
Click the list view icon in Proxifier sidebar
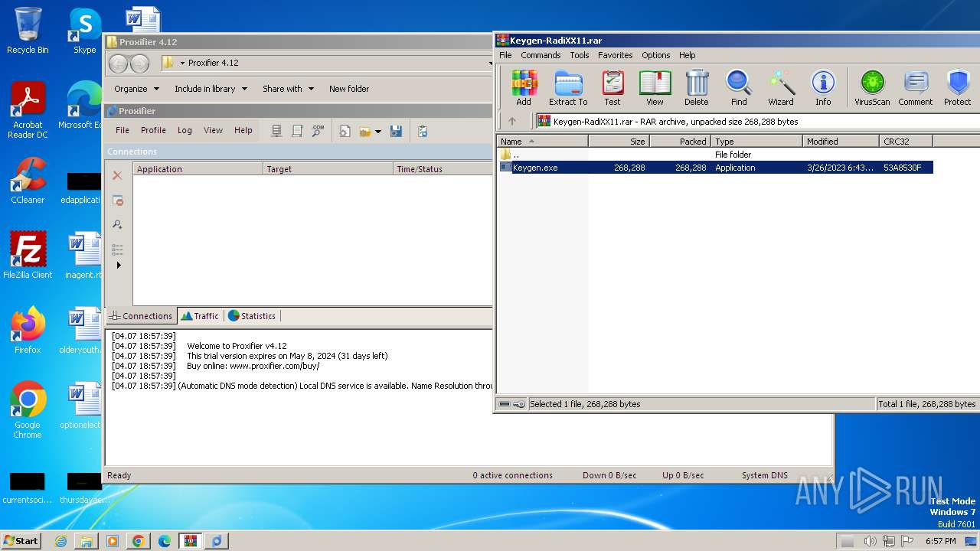pos(117,249)
